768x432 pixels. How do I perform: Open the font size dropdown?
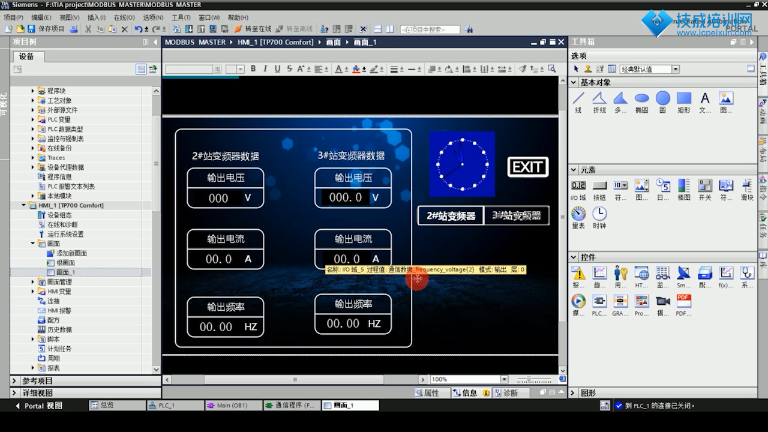240,70
